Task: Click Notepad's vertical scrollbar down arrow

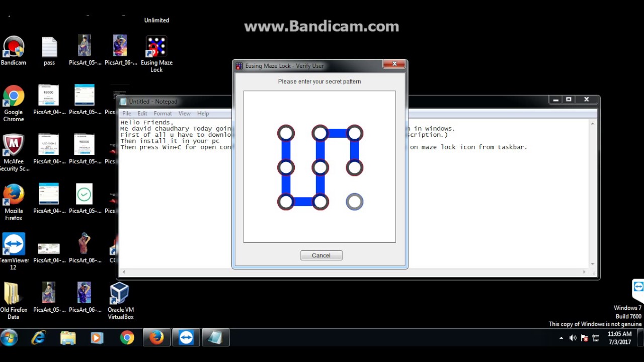Action: (592, 263)
